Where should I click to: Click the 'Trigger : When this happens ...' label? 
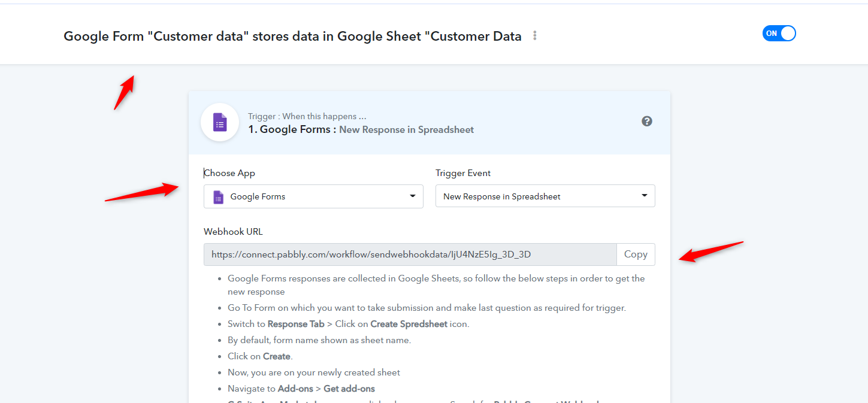[307, 116]
